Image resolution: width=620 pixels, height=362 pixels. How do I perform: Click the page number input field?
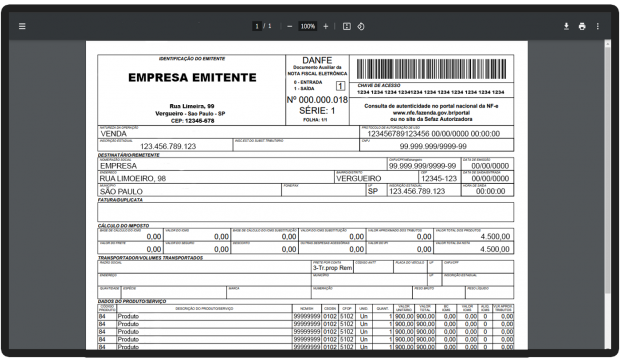pos(257,26)
